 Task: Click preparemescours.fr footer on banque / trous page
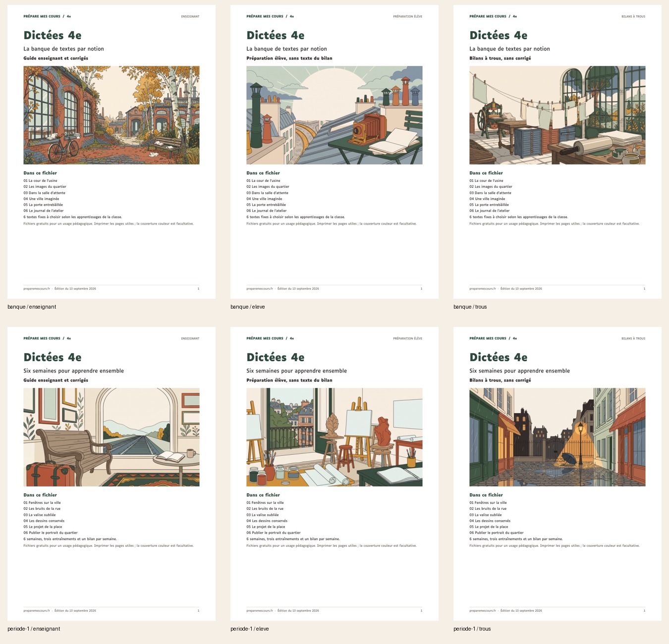tap(483, 288)
